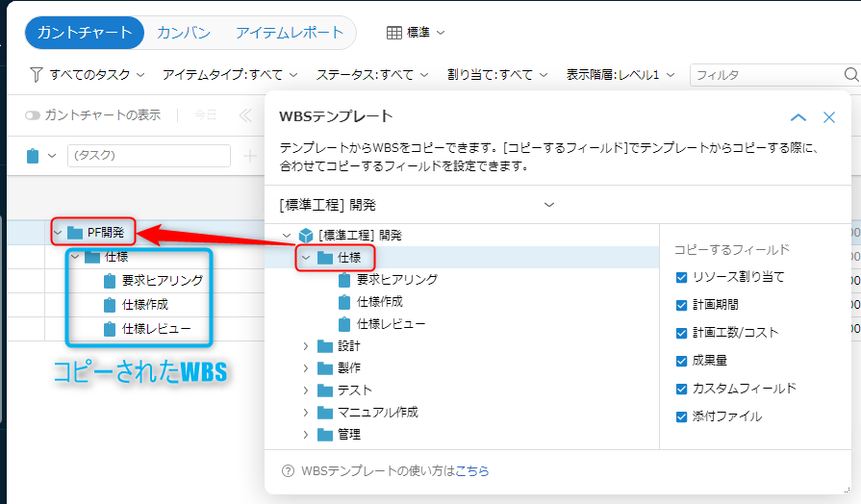
Task: Click the question mark help icon
Action: pos(288,471)
